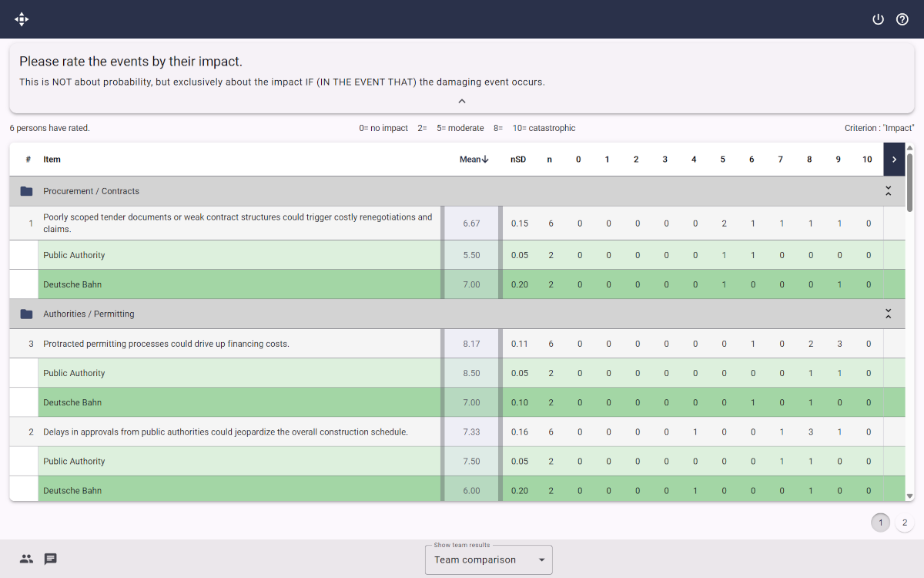Click the nSD value 0.11

click(520, 344)
